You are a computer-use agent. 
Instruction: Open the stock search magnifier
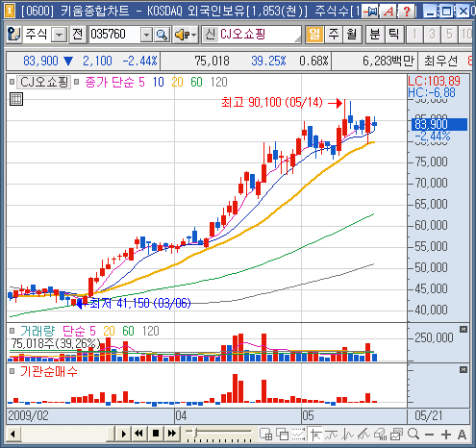(x=162, y=35)
